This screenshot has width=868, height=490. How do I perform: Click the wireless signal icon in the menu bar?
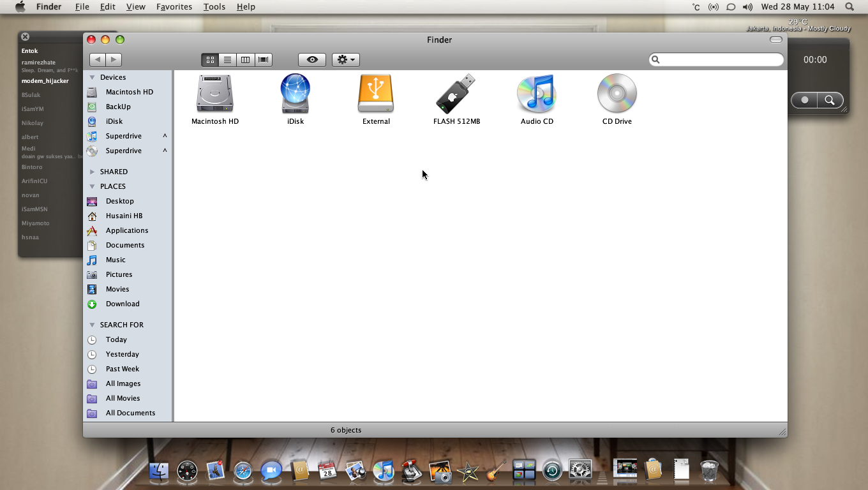(714, 7)
